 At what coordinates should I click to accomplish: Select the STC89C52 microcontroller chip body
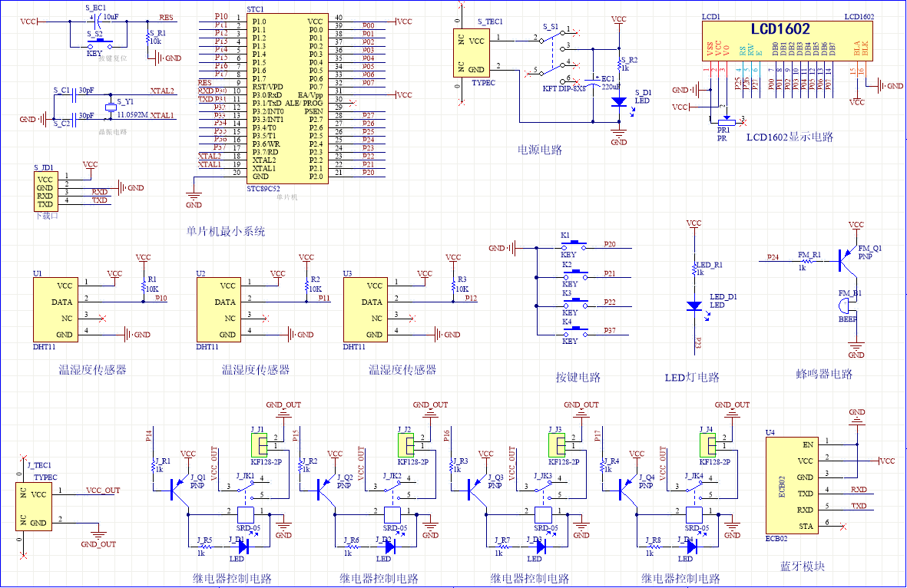pos(287,99)
